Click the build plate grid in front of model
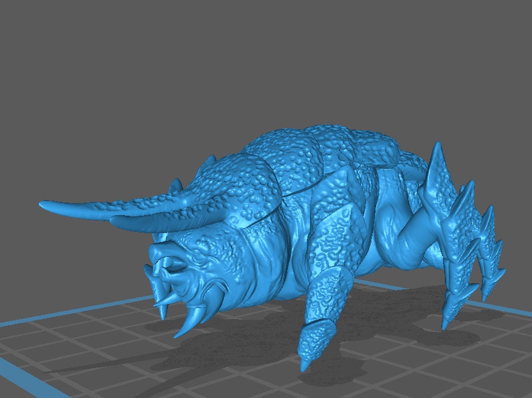The width and height of the screenshot is (532, 398). (x=179, y=376)
